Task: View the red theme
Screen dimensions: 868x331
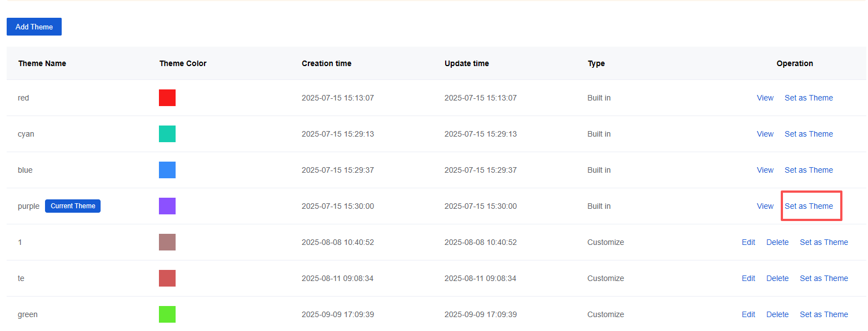Action: coord(765,98)
